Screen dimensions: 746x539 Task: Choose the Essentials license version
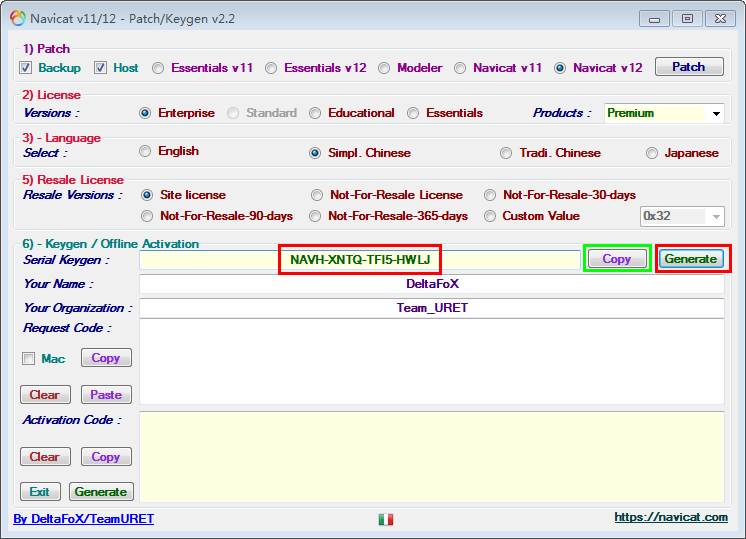(x=413, y=113)
